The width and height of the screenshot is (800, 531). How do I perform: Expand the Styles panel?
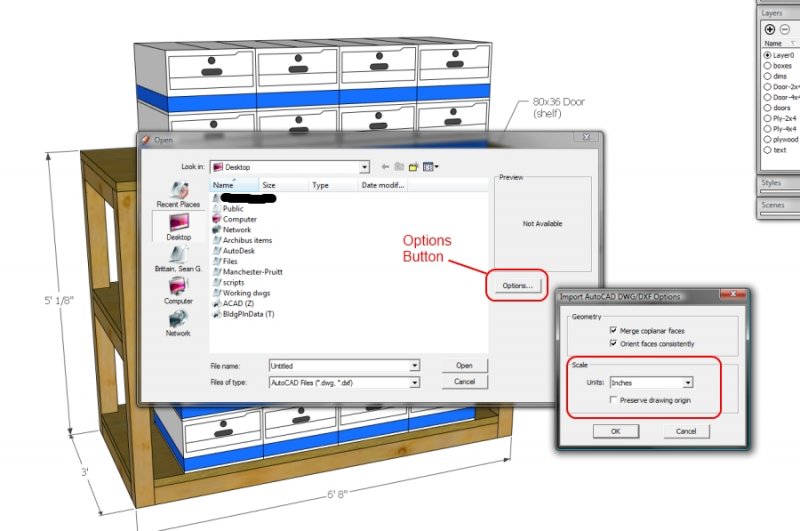778,183
